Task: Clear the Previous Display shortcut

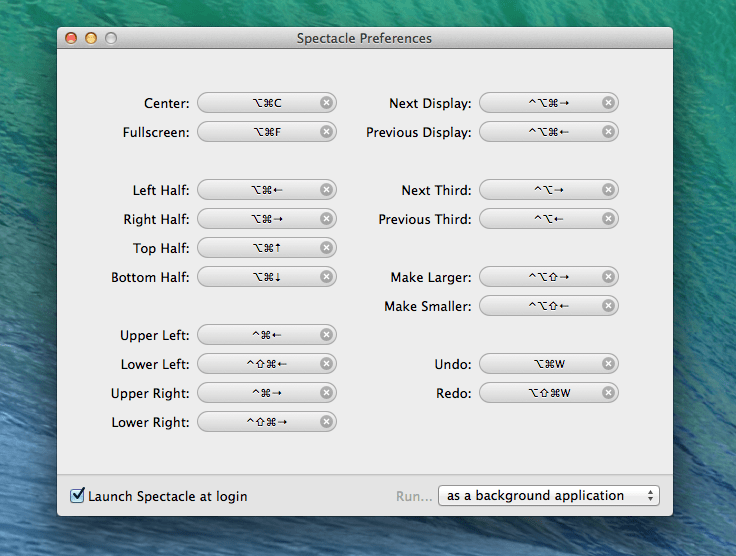Action: pos(608,132)
